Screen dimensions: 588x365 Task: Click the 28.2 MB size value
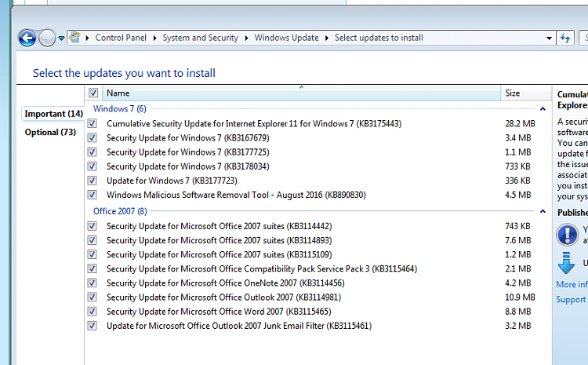(x=520, y=123)
